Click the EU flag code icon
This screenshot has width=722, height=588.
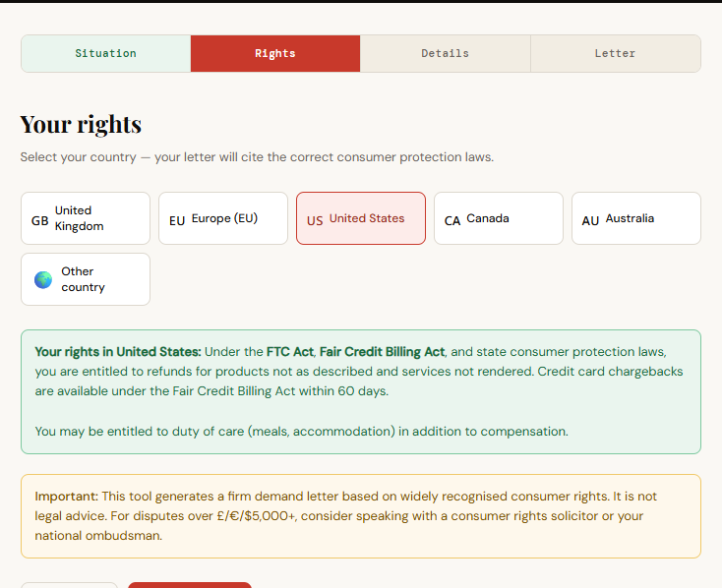(x=177, y=220)
